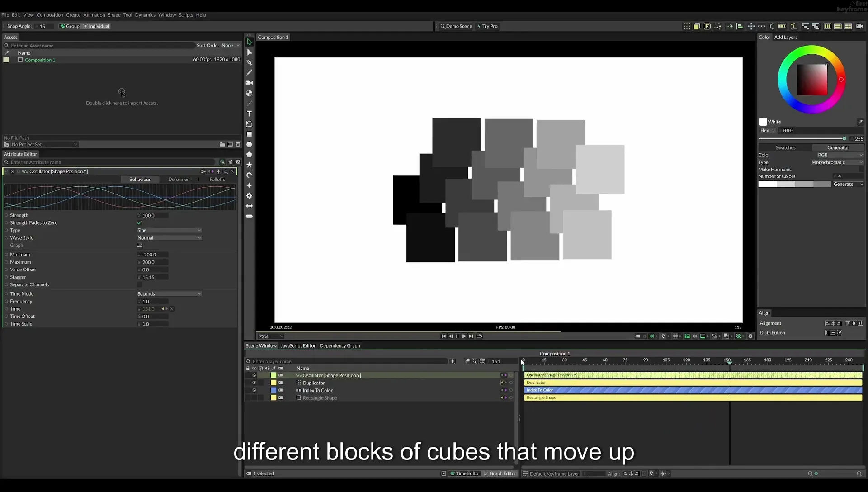Screen dimensions: 868x492
Task: Select the Arrow shape tool
Action: point(249,206)
